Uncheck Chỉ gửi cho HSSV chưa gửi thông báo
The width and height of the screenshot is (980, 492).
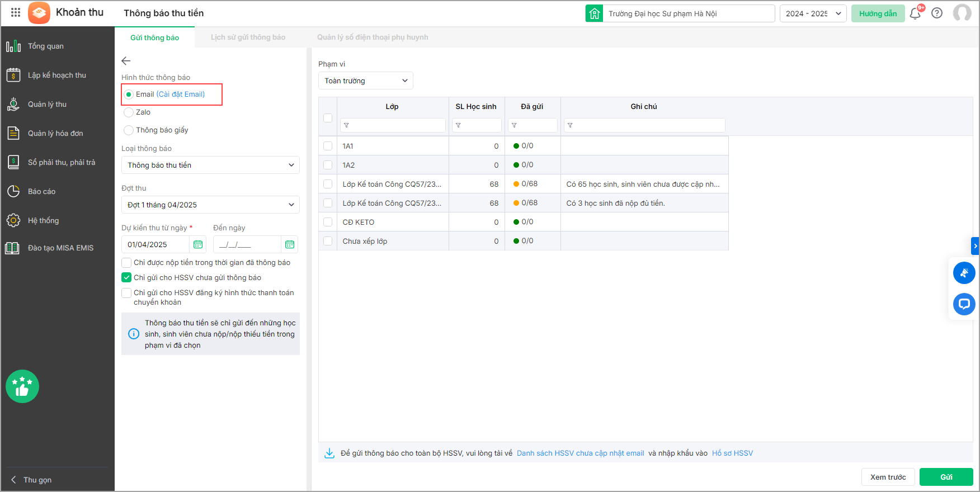(126, 277)
